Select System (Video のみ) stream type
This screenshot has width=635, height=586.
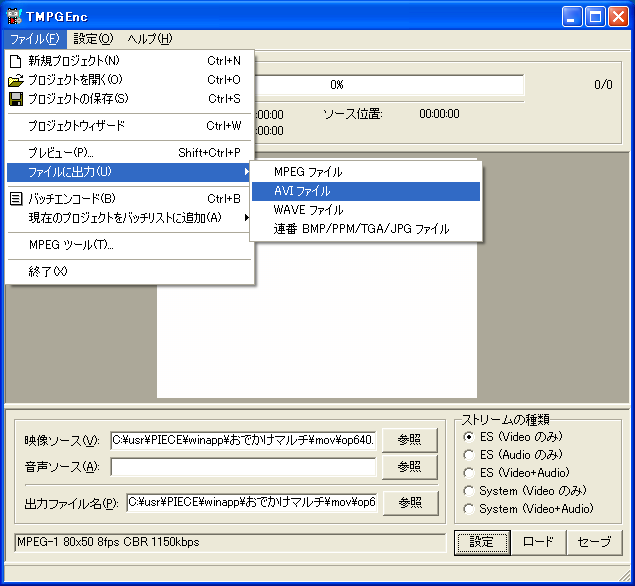point(469,491)
